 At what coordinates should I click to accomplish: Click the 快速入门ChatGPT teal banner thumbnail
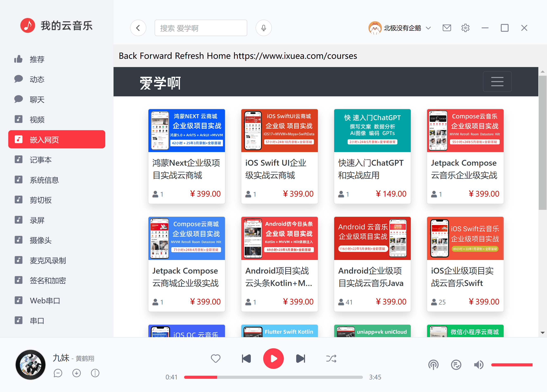pos(372,130)
